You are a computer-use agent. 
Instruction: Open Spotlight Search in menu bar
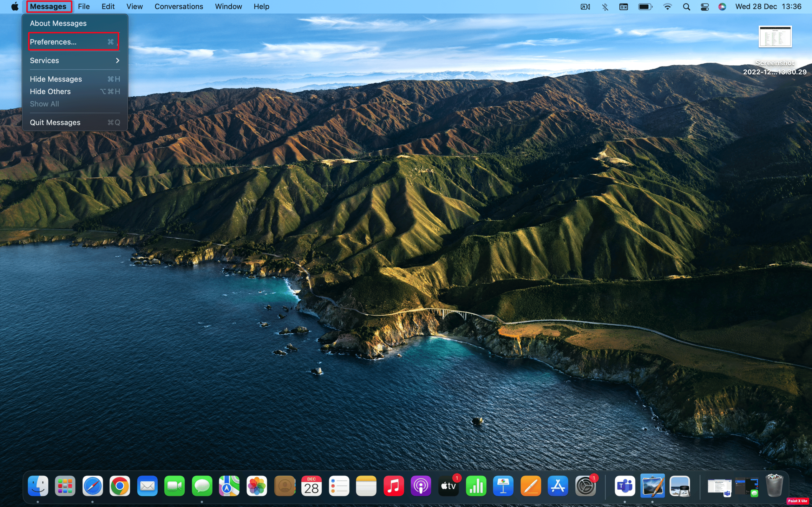687,6
